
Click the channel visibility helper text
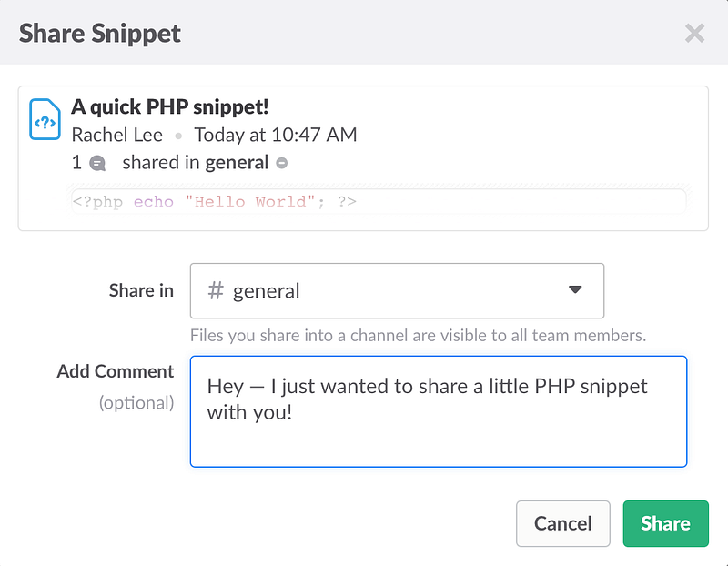click(418, 336)
